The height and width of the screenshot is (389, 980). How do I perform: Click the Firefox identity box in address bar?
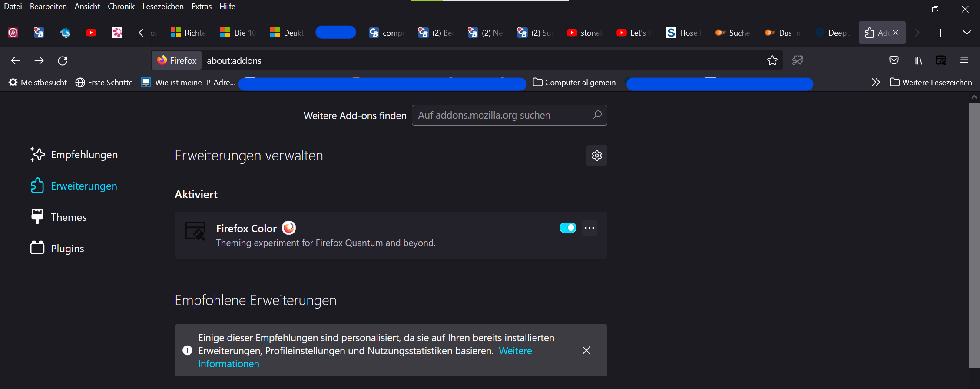(177, 60)
